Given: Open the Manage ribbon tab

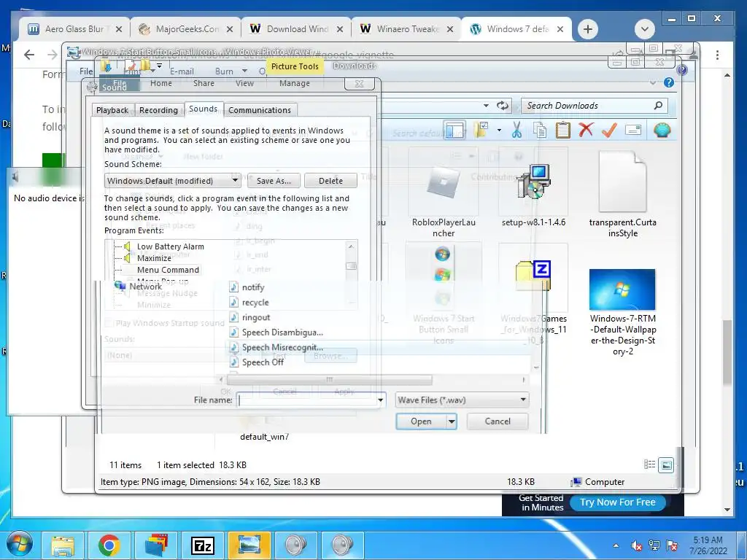Looking at the screenshot, I should click(x=295, y=83).
